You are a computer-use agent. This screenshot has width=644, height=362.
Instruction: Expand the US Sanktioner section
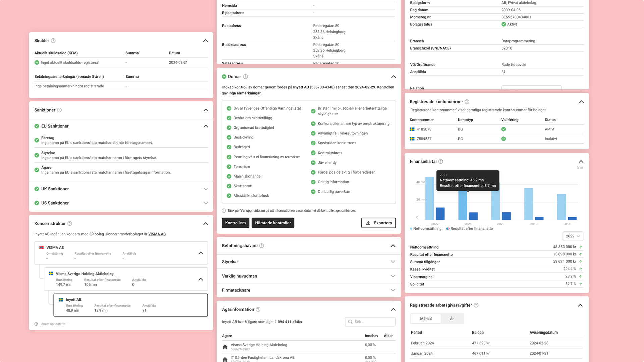click(x=206, y=203)
